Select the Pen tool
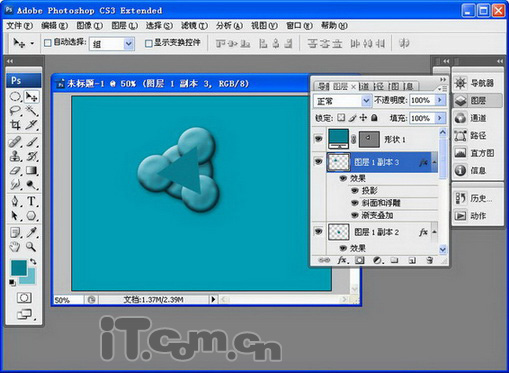This screenshot has height=373, width=509. tap(15, 201)
